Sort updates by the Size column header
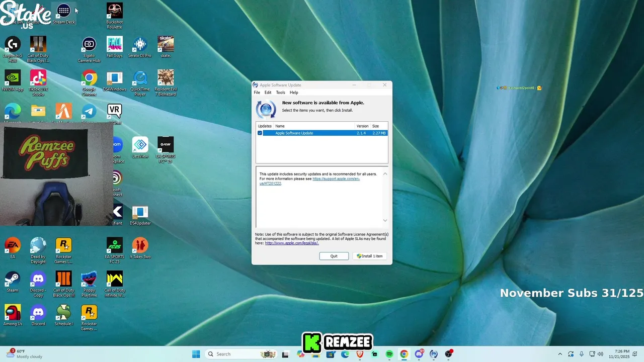 click(379, 126)
